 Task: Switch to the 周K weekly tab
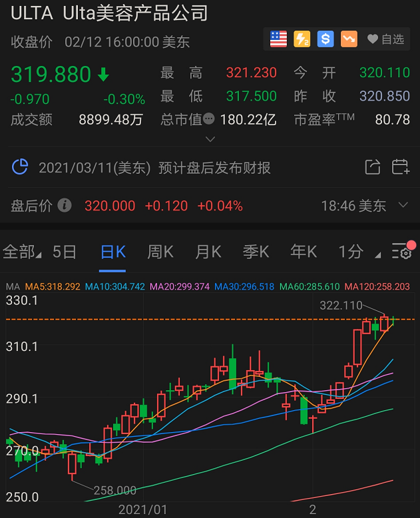click(x=160, y=252)
